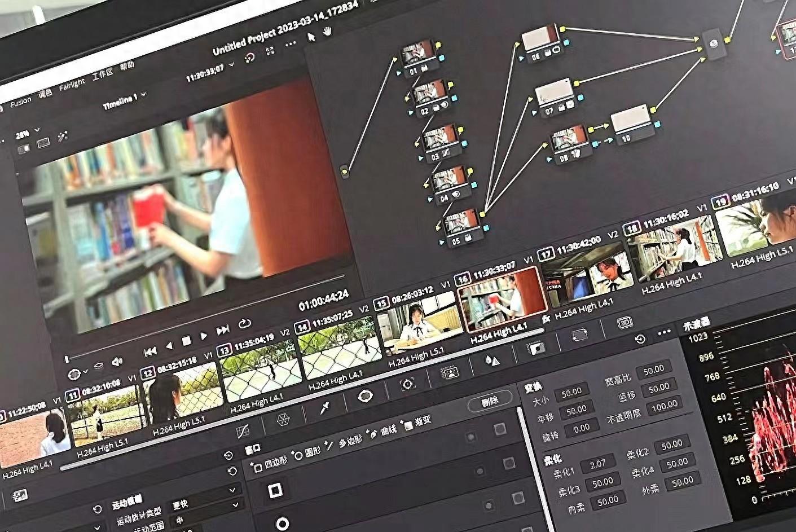Play the clip forward
The width and height of the screenshot is (796, 532).
(x=204, y=336)
